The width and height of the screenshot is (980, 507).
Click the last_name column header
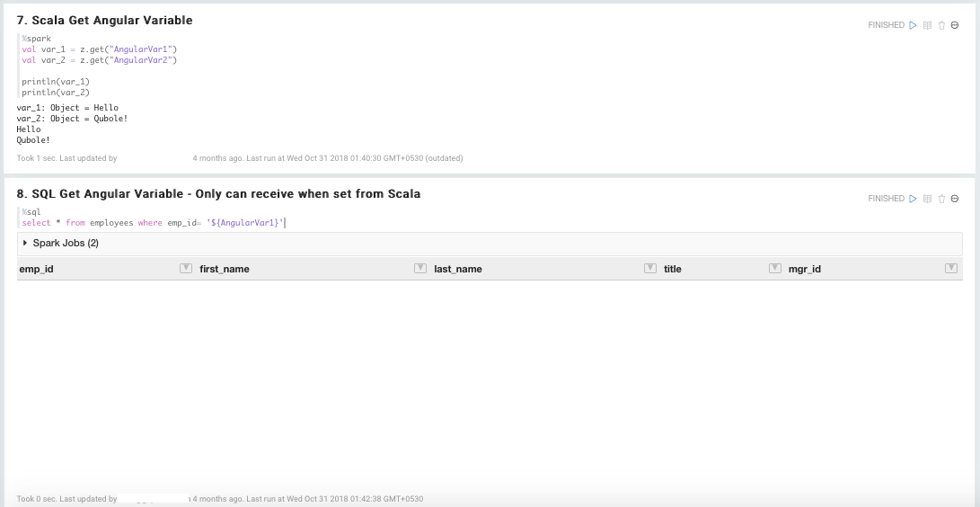coord(458,269)
